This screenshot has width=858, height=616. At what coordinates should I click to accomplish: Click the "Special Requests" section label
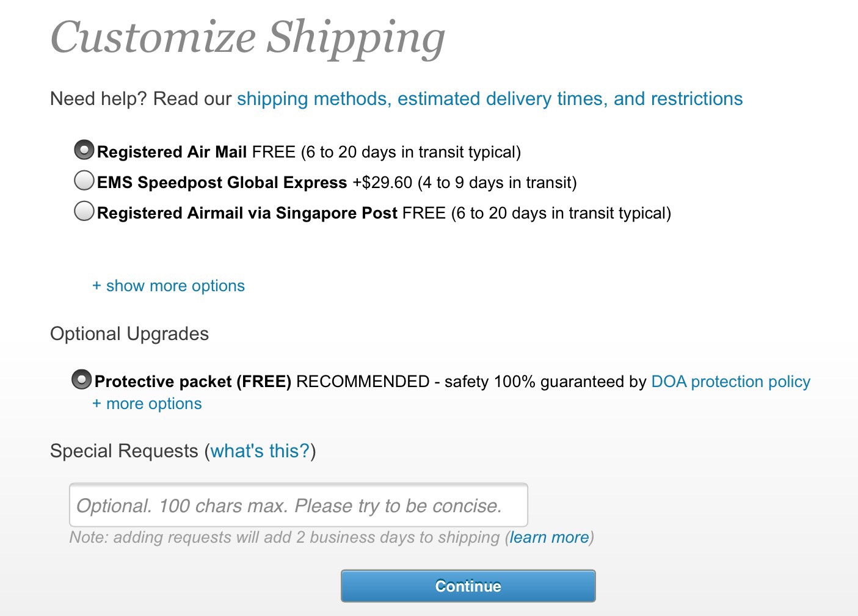point(124,451)
